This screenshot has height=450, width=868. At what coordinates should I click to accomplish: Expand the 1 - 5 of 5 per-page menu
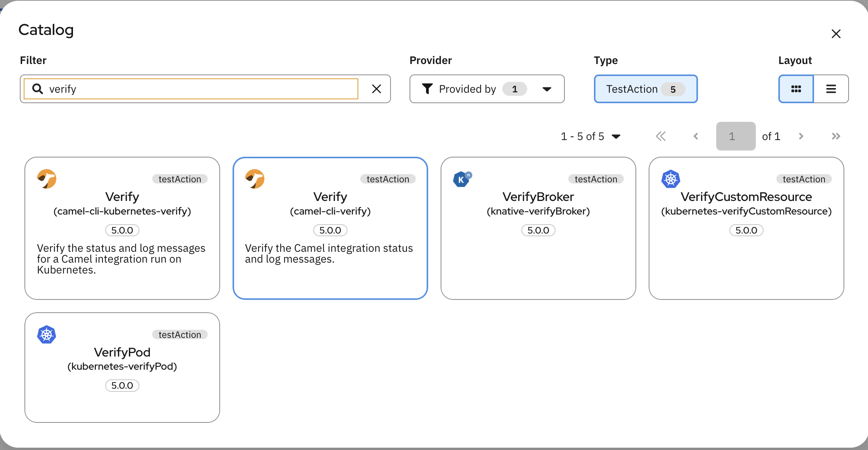tap(590, 136)
